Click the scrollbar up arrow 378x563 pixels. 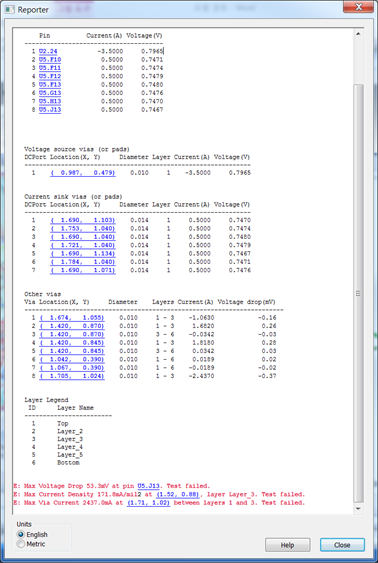358,34
